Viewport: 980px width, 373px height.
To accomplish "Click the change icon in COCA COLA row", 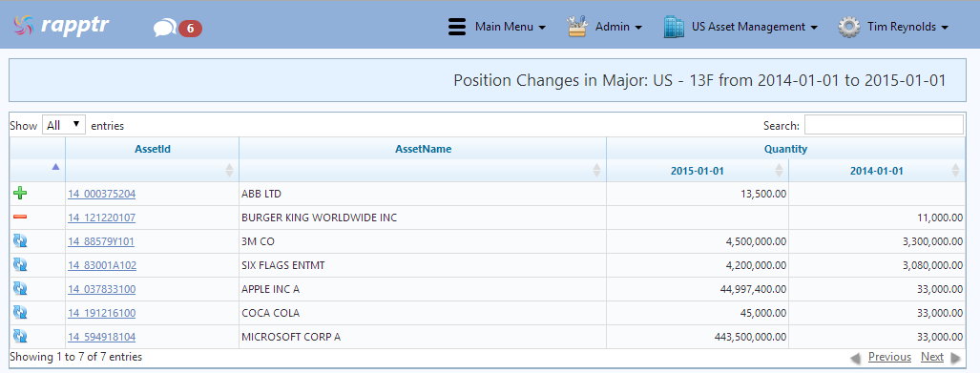I will click(20, 312).
